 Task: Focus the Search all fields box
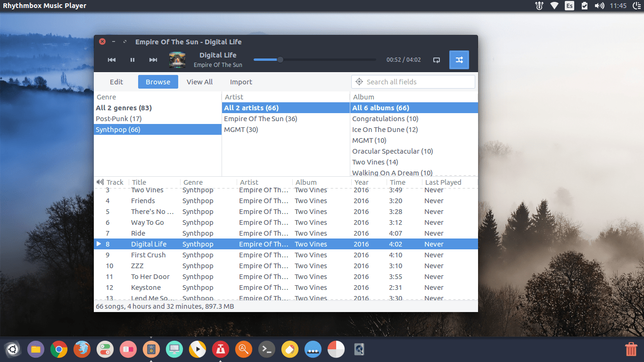tap(413, 82)
